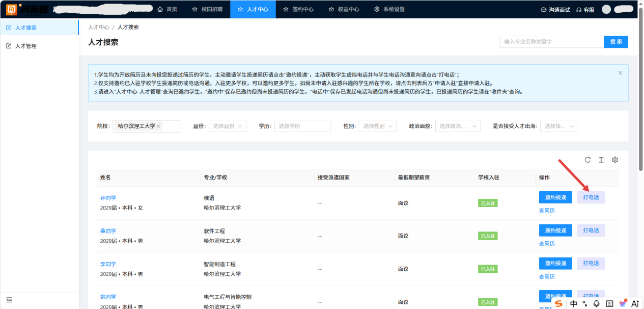Click the user avatar in header
Viewport: 644px width, 309px height.
coord(606,9)
